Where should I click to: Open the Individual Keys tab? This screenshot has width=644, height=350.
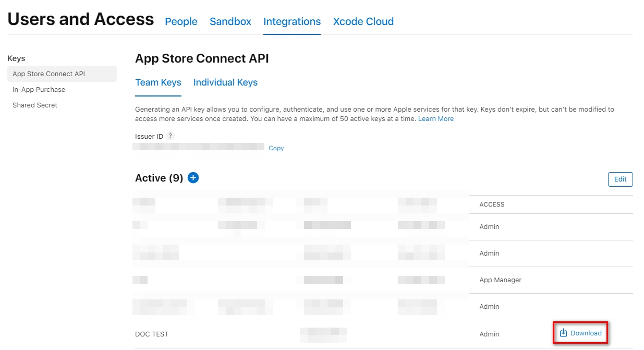225,82
